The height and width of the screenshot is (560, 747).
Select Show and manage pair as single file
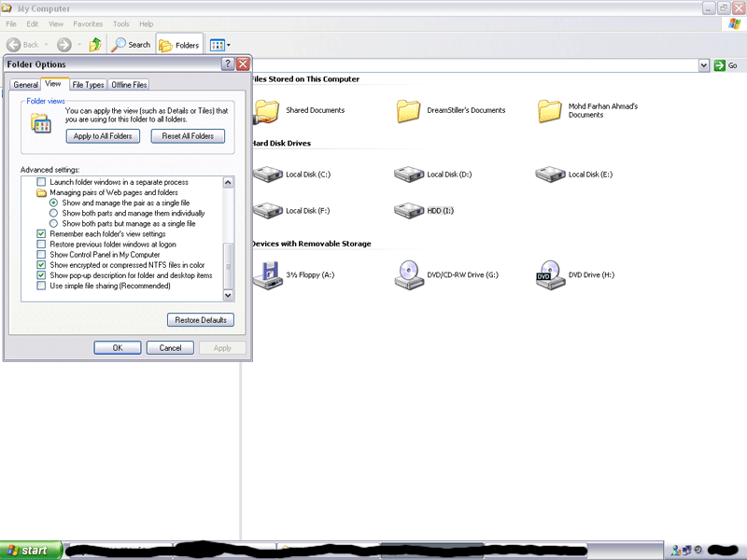tap(54, 203)
